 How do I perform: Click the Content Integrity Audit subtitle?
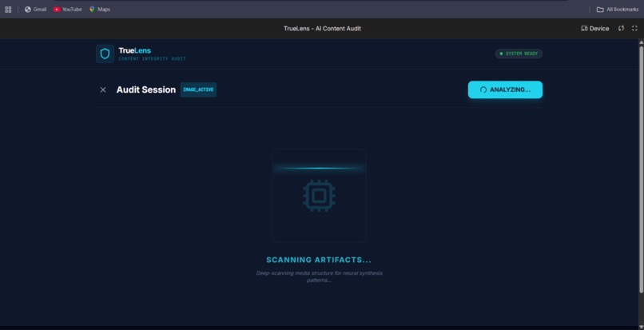tap(152, 59)
